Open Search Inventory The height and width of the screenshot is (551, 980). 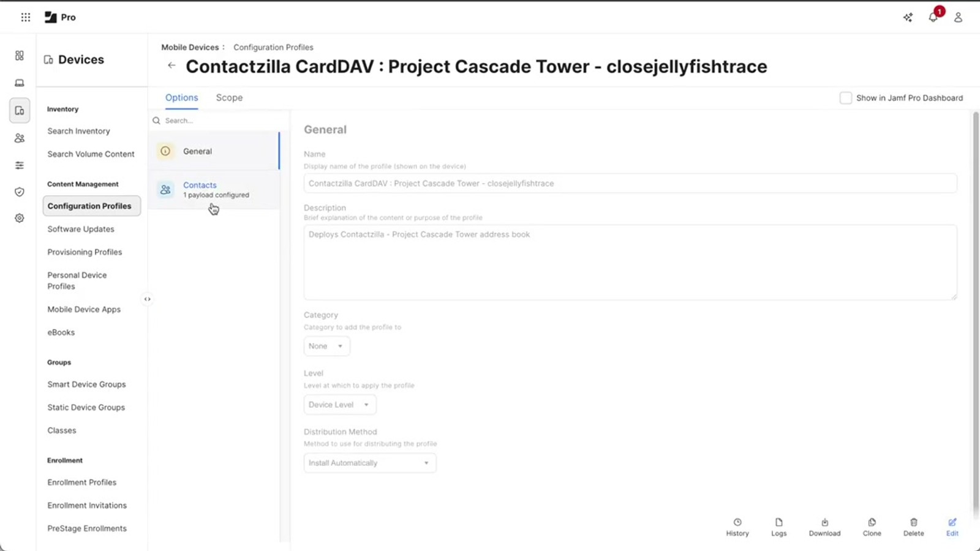pos(79,131)
